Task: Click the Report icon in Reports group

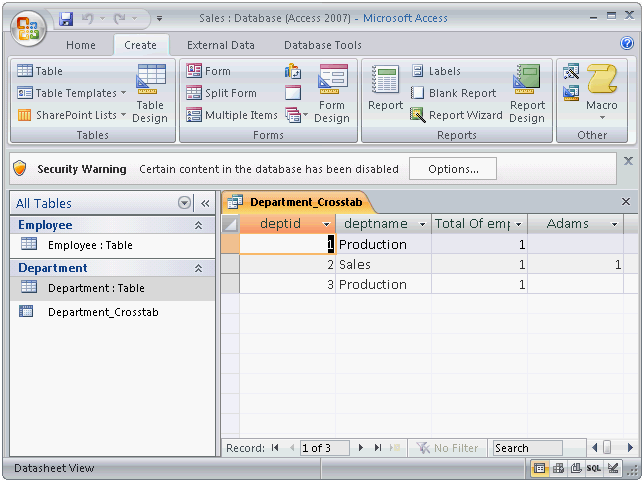Action: (x=385, y=92)
